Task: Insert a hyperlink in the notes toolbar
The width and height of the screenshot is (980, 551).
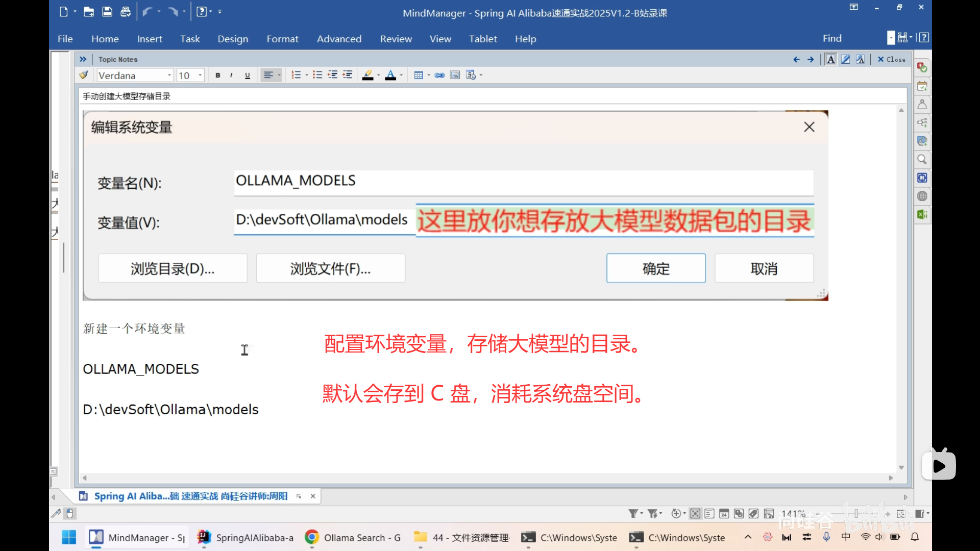Action: coord(439,75)
